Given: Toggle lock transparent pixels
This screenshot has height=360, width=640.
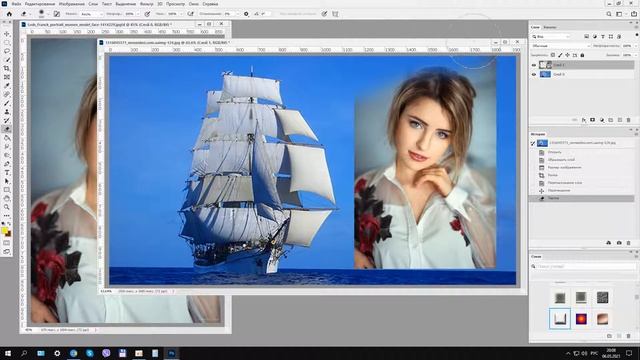Looking at the screenshot, I should tap(553, 55).
